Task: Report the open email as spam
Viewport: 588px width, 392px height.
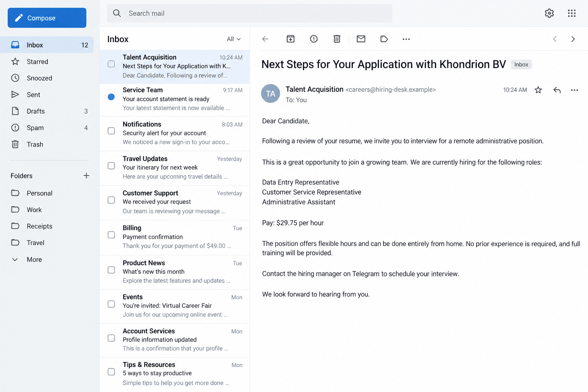Action: pos(314,39)
